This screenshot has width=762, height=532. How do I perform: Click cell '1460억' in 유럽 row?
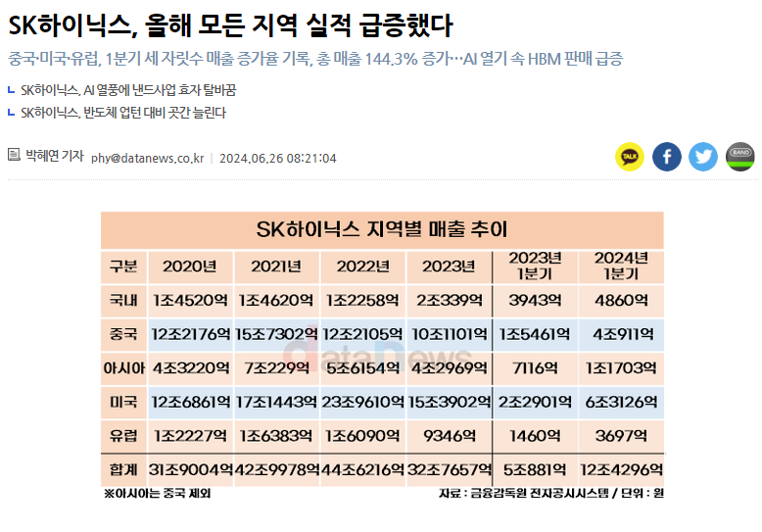click(535, 436)
